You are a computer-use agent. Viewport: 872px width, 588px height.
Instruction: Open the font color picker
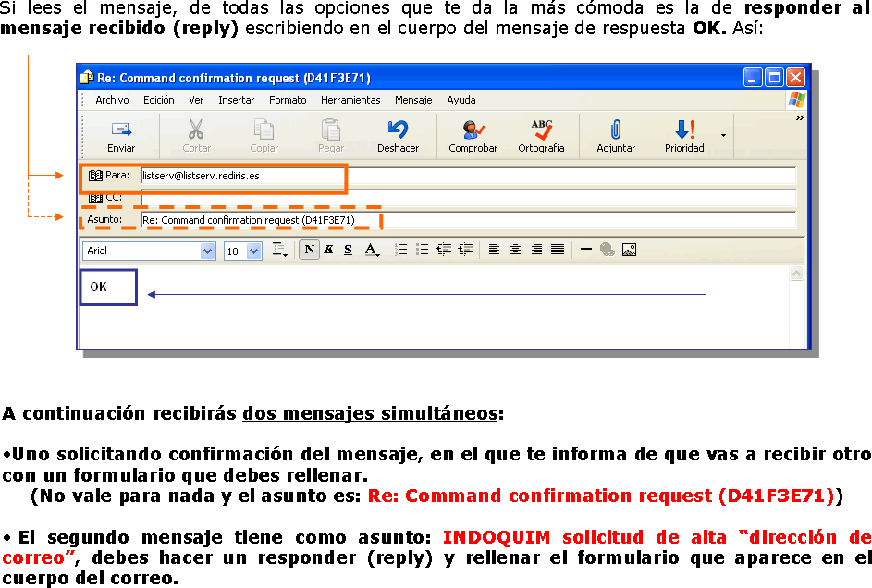(372, 250)
